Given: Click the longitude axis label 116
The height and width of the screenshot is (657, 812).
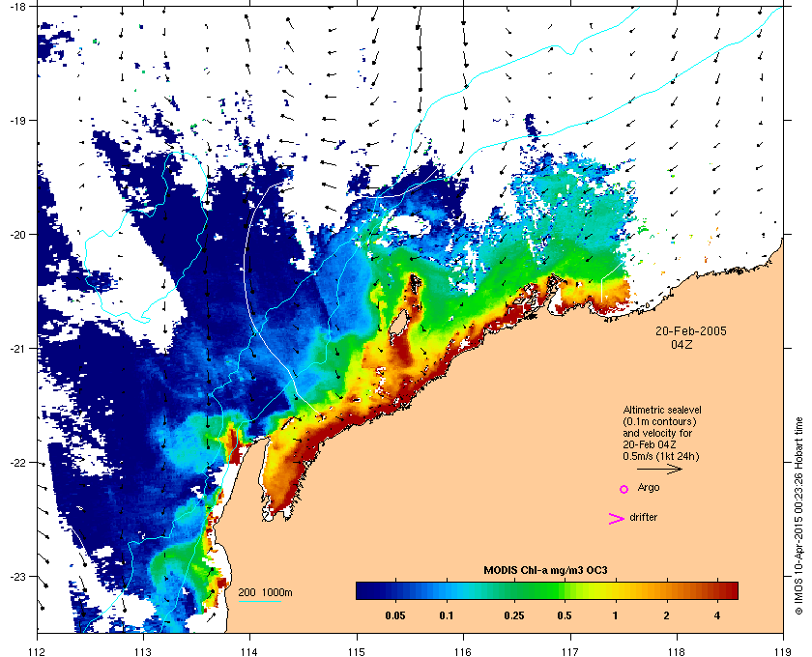Looking at the screenshot, I should 463,652.
